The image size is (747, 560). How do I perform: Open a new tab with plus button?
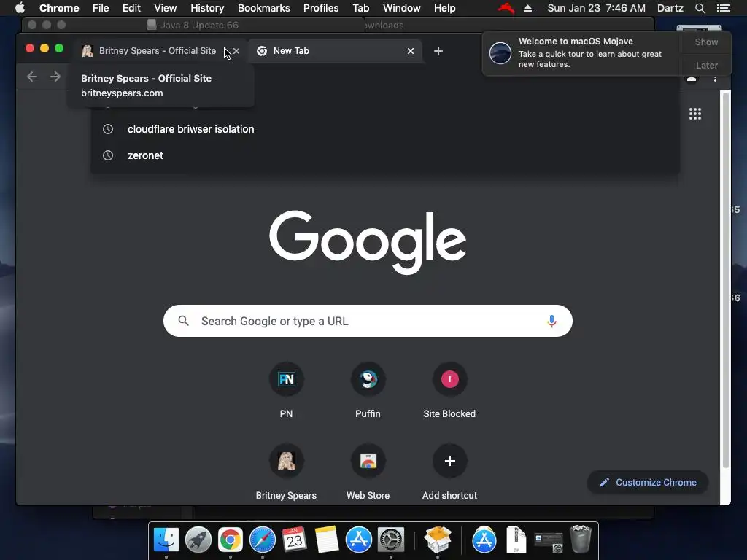tap(438, 51)
